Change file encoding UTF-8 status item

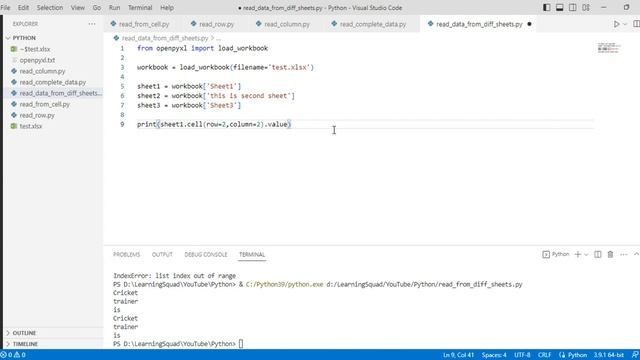[522, 355]
